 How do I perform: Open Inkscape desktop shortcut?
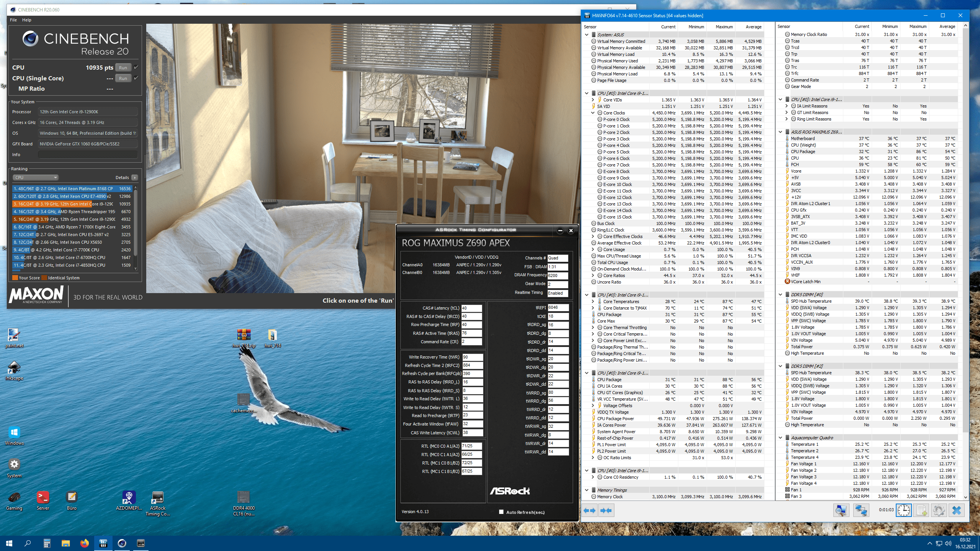click(14, 371)
